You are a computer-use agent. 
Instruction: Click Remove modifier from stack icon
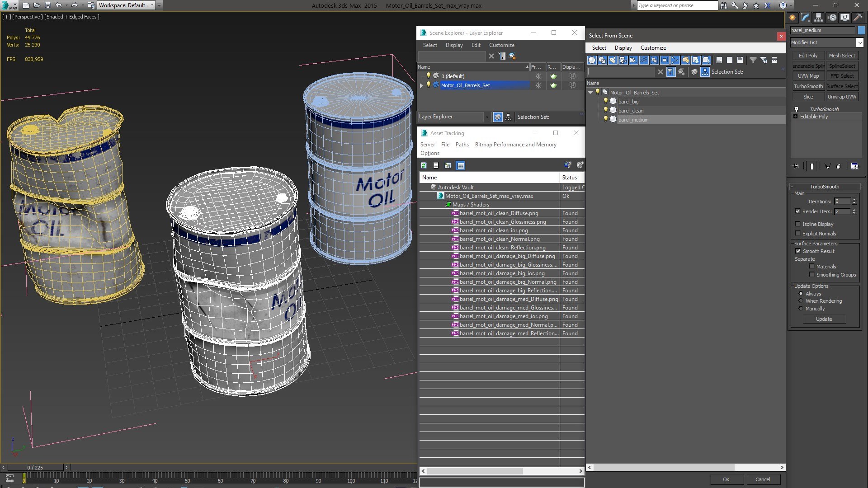[839, 166]
